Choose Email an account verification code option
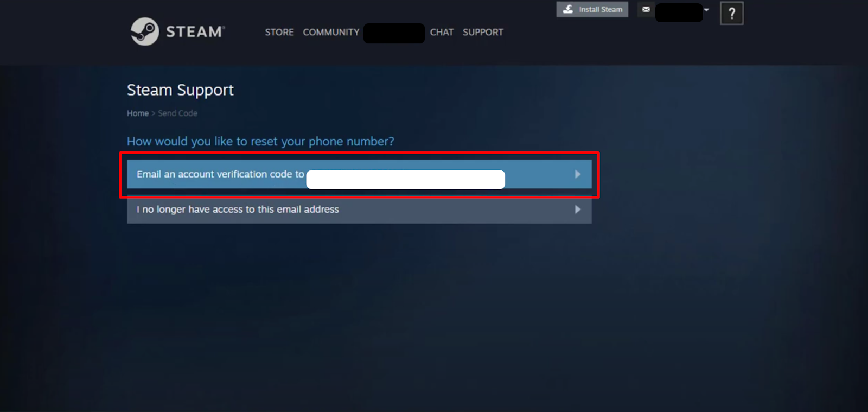868x412 pixels. 359,174
